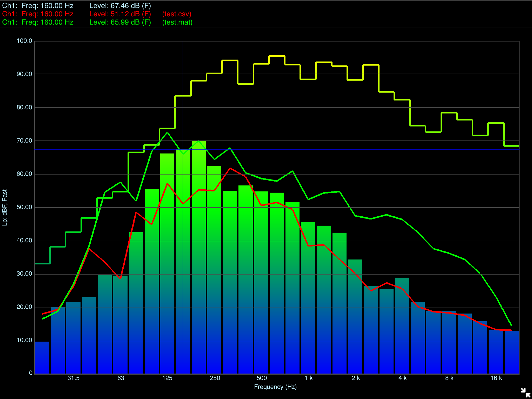The image size is (532, 399).
Task: Click the red test.csv overlay label
Action: [177, 14]
